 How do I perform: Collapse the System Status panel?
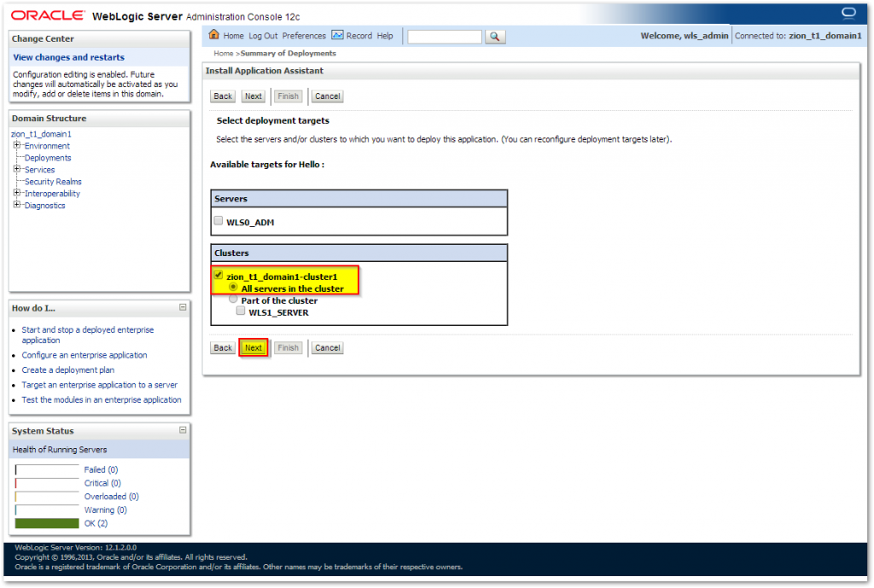coord(183,431)
